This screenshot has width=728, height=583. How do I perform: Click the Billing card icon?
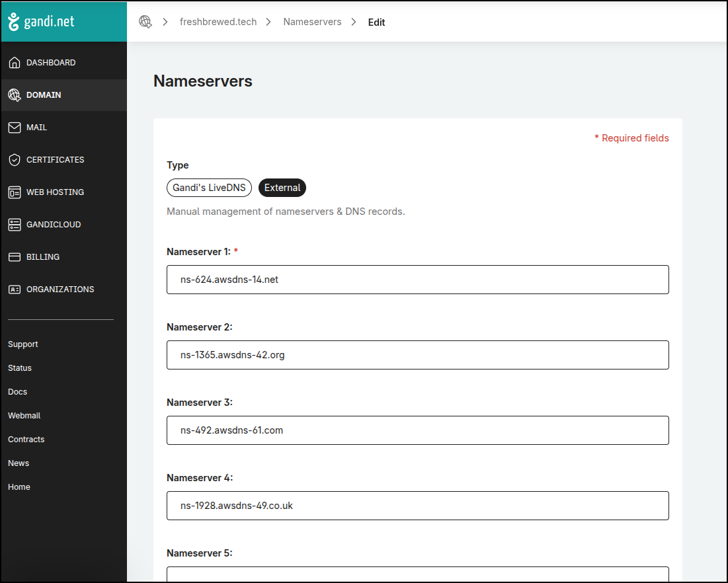click(15, 257)
